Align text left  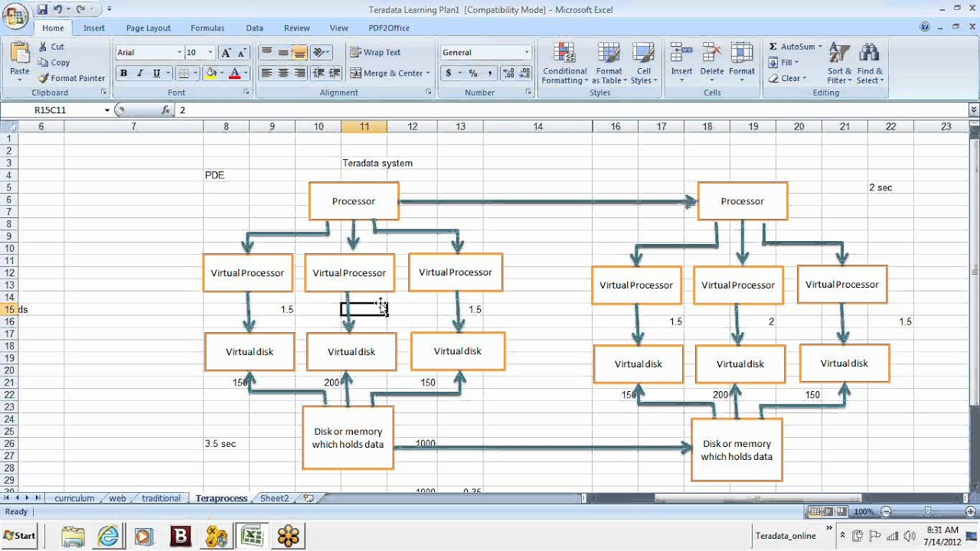267,73
